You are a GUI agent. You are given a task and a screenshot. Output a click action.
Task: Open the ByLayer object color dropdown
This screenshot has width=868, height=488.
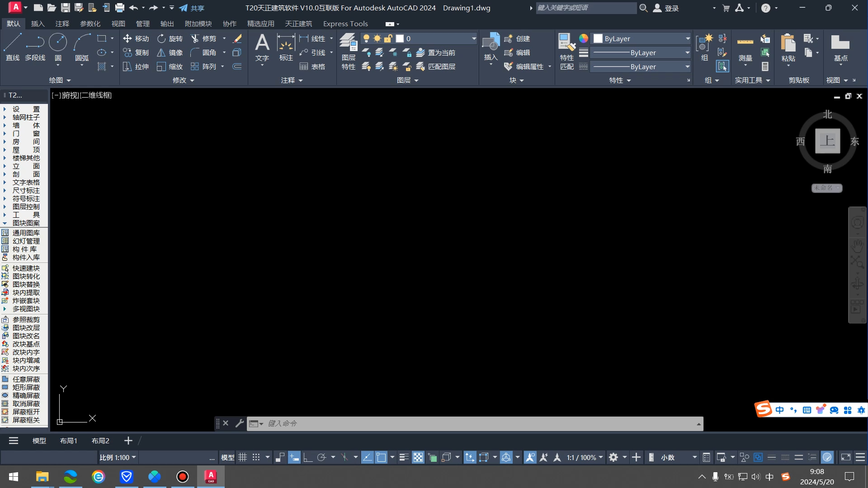click(687, 39)
